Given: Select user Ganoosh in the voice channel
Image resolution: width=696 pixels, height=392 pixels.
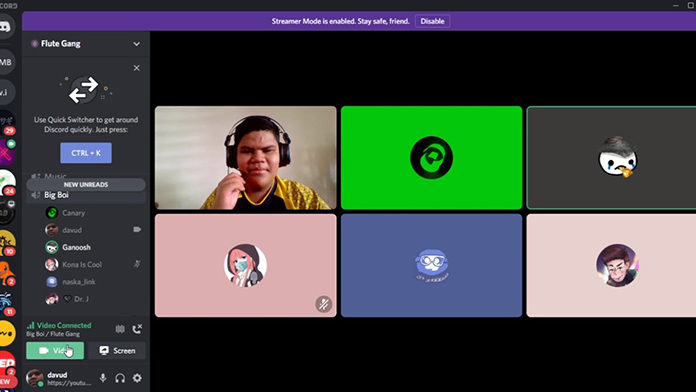Looking at the screenshot, I should (x=76, y=247).
